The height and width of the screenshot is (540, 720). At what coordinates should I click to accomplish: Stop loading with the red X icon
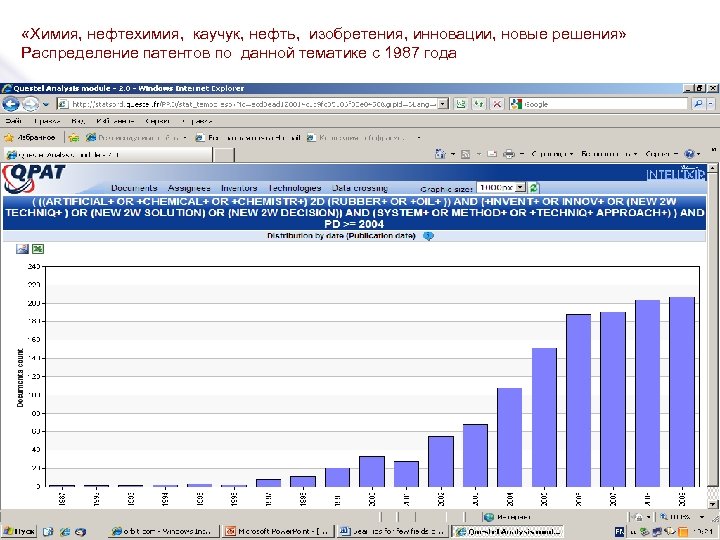pyautogui.click(x=497, y=104)
